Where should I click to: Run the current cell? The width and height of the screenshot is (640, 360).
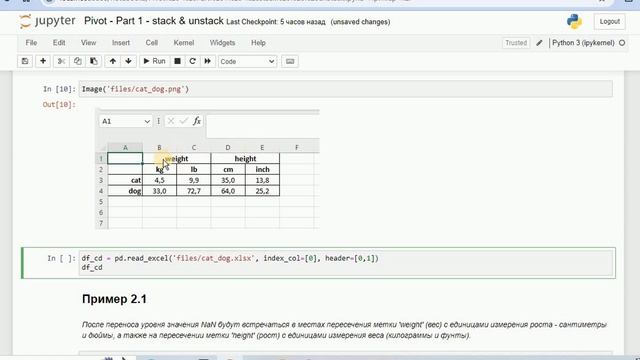pos(154,61)
